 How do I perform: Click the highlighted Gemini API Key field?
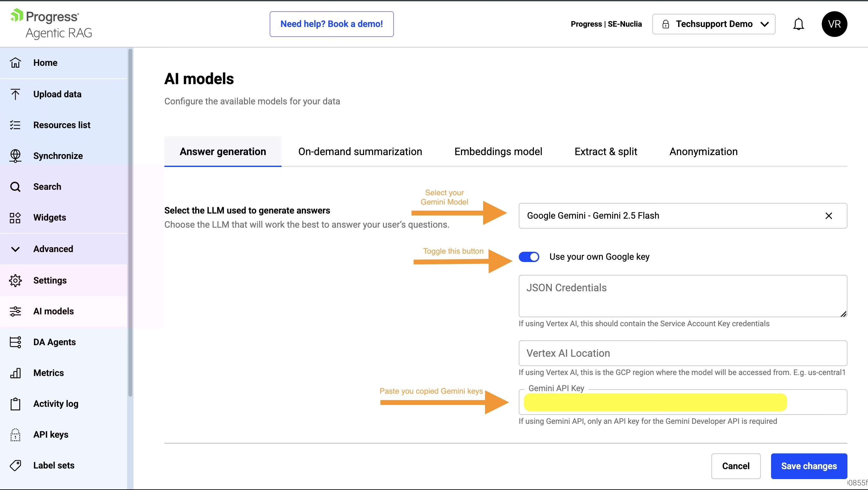(x=654, y=402)
